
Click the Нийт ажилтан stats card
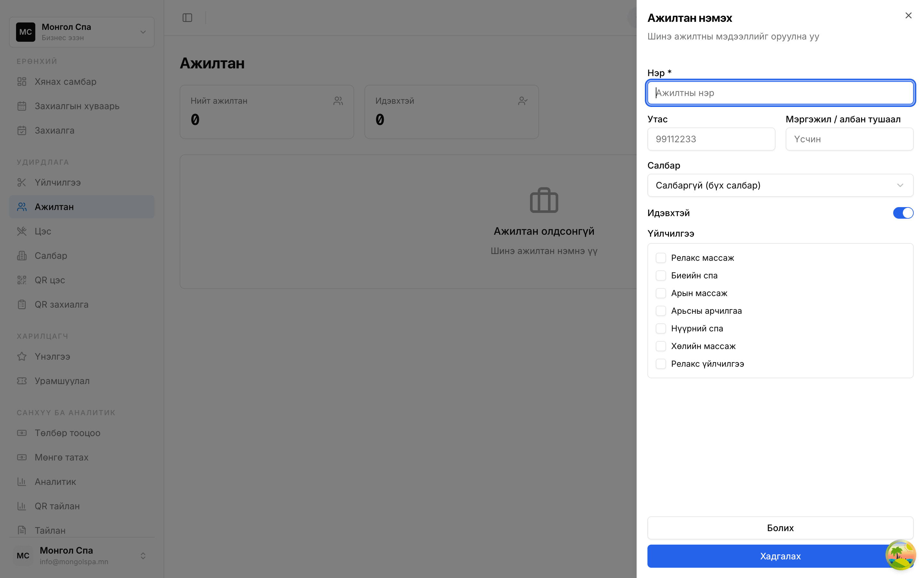tap(267, 112)
